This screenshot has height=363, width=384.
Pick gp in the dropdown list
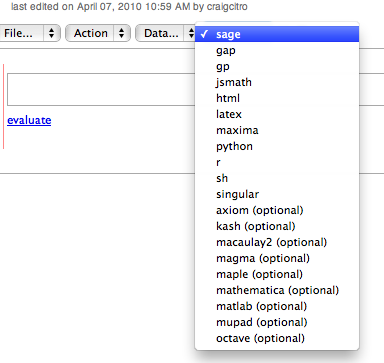click(277, 66)
